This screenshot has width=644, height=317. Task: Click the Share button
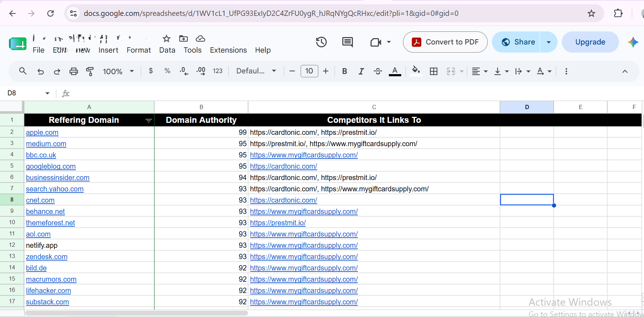click(x=516, y=42)
